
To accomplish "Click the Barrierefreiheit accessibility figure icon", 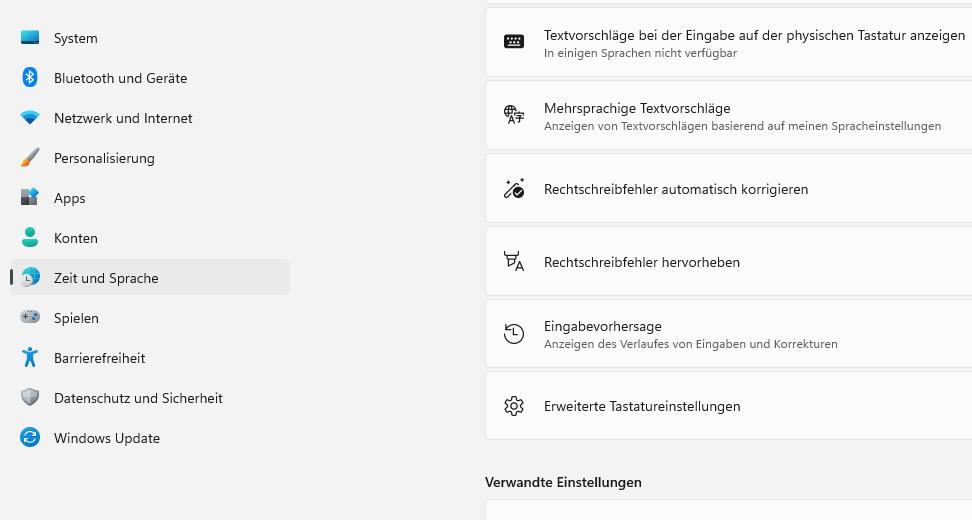I will [x=30, y=358].
